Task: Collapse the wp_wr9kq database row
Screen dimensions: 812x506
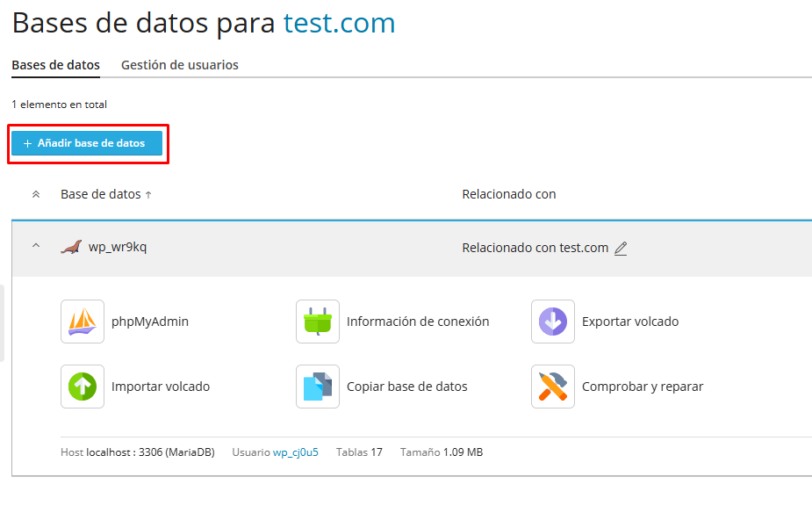Action: [x=36, y=247]
